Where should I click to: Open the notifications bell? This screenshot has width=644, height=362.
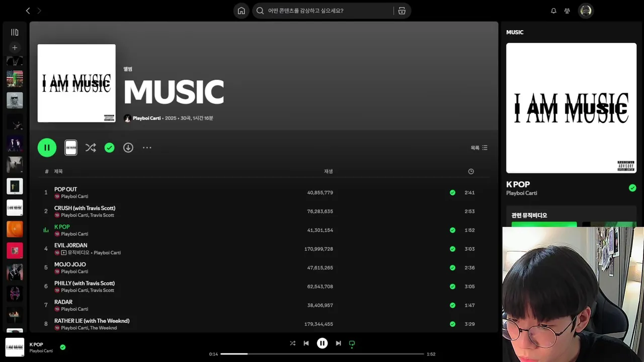pos(553,11)
